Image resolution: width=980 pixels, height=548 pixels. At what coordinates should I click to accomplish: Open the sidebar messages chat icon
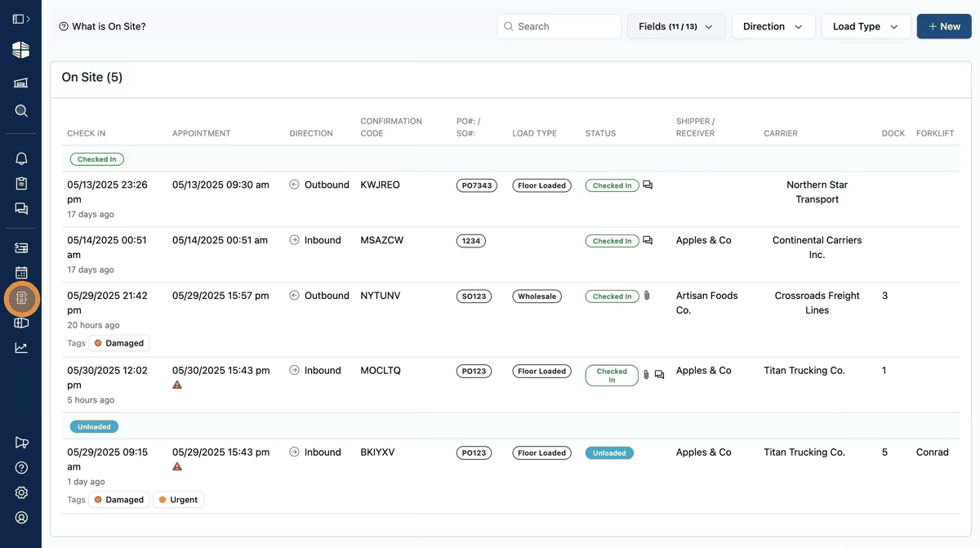[21, 209]
